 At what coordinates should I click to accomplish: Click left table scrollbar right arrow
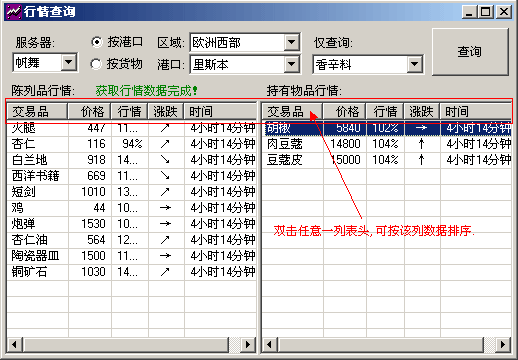(248, 345)
